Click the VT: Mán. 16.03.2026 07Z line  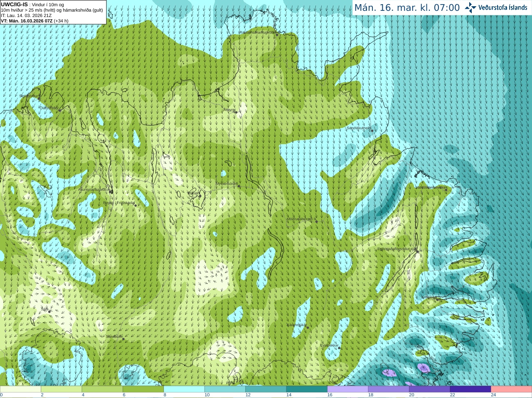[34, 21]
